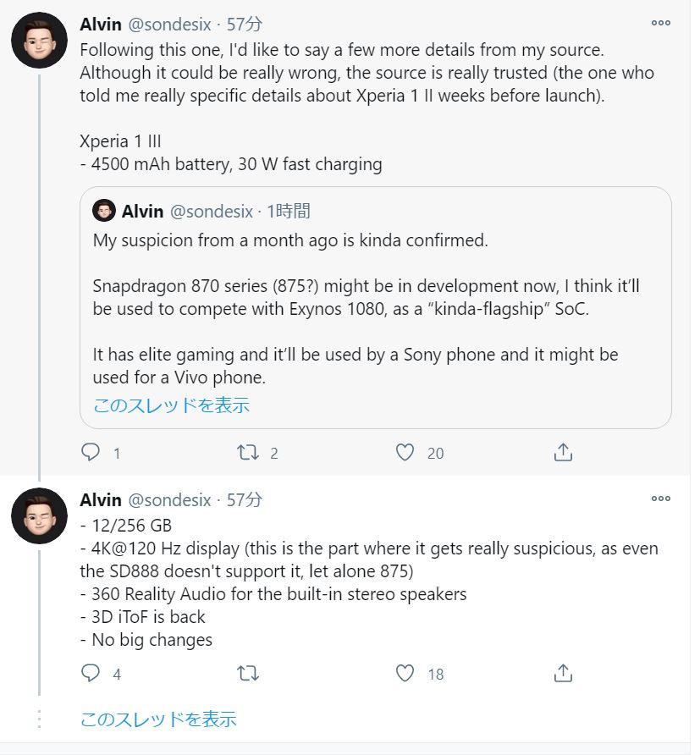Viewport: 700px width, 755px height.
Task: Open Alvin's avatar on second tweet
Action: pos(40,516)
